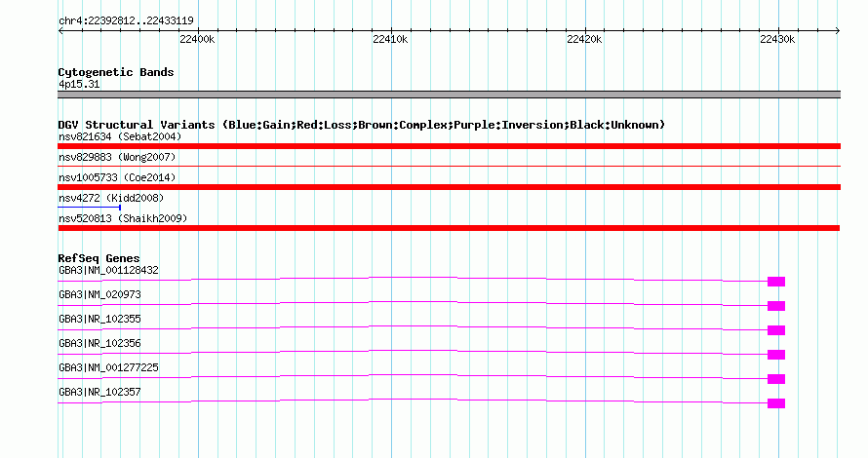This screenshot has width=868, height=458.
Task: Click the right arrowhead of the coordinate ruler
Action: (x=838, y=31)
